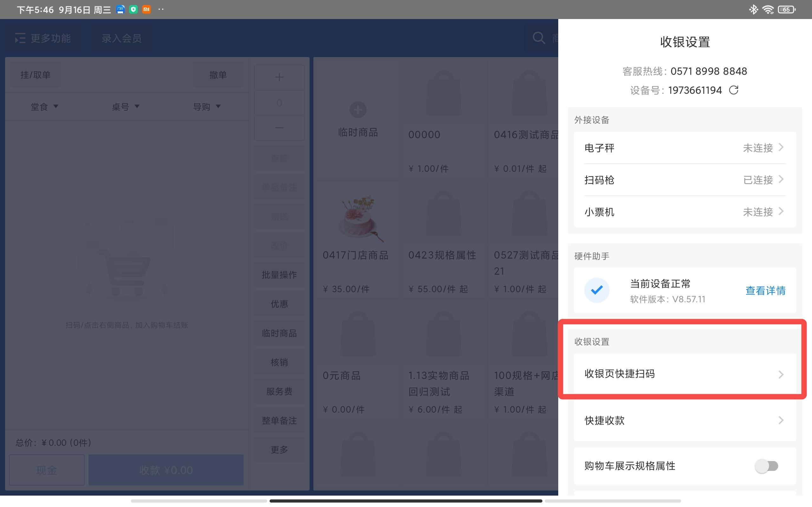Image resolution: width=812 pixels, height=507 pixels.
Task: Click the 录入会员 button
Action: coord(121,38)
